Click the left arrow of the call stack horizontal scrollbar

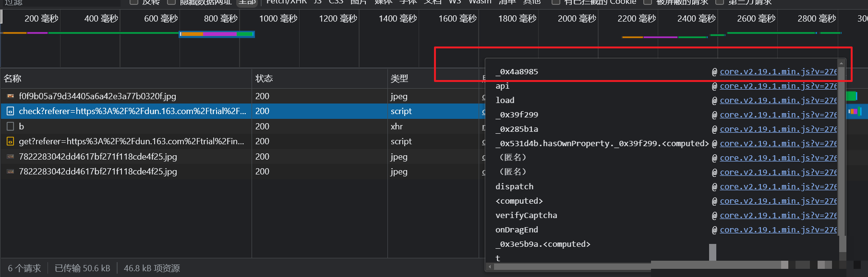[x=490, y=266]
